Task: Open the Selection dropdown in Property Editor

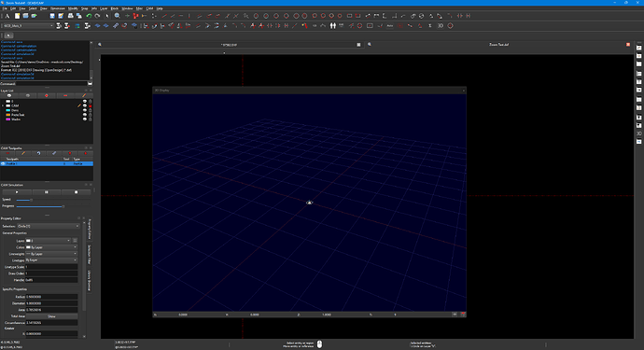Action: 48,226
